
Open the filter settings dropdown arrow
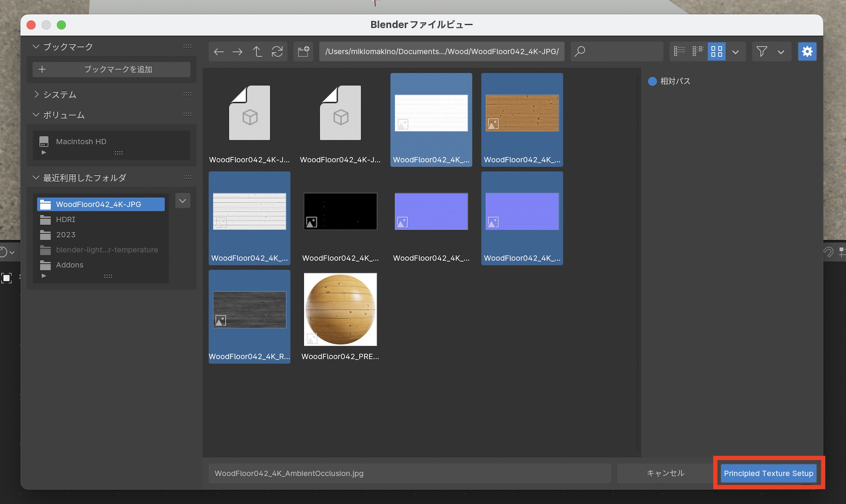point(781,52)
